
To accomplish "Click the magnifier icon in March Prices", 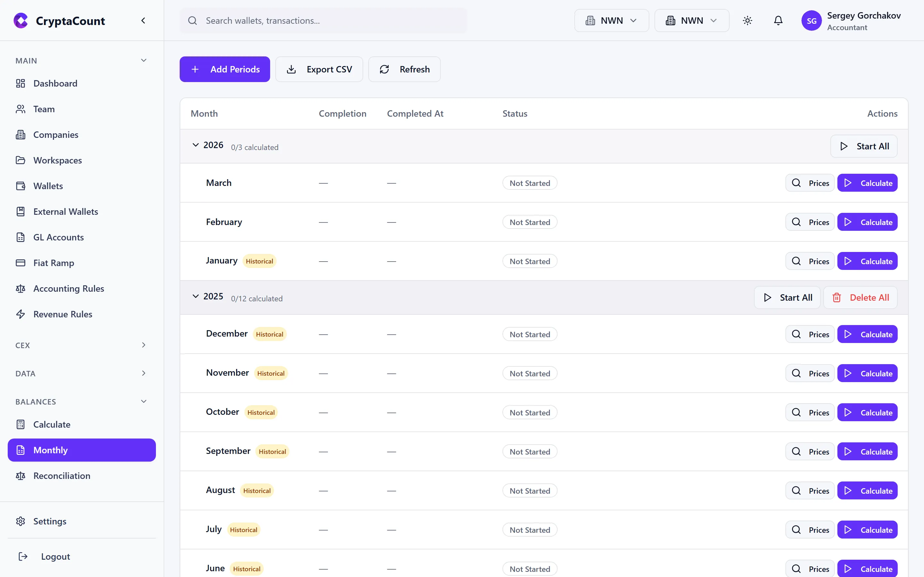I will click(x=796, y=183).
